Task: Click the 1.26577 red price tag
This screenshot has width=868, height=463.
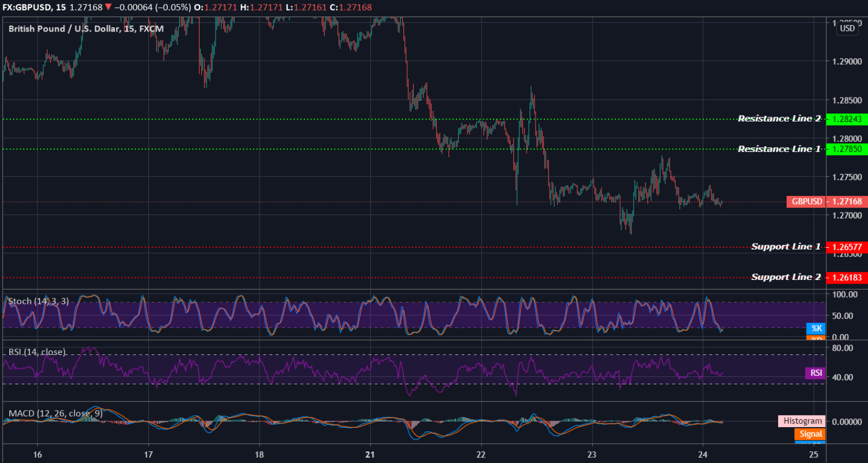Action: coord(847,247)
